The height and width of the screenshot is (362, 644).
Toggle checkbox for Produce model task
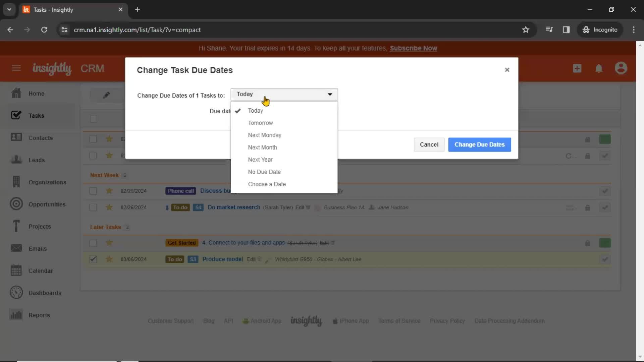click(x=93, y=259)
